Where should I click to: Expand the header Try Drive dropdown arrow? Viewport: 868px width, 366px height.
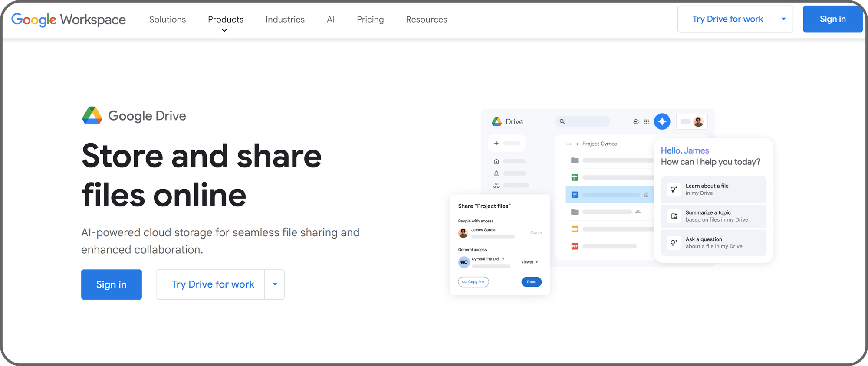point(783,19)
